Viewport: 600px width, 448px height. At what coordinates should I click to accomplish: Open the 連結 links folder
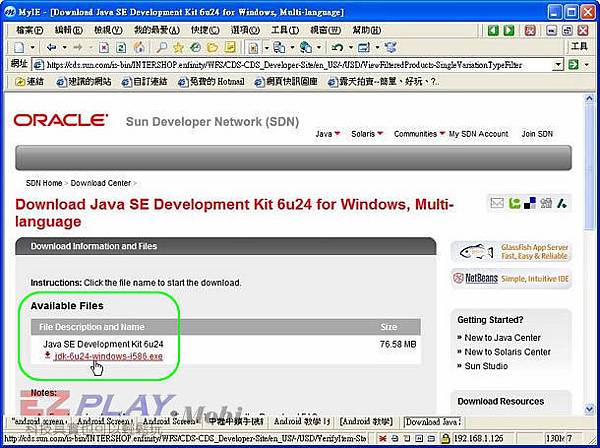coord(29,81)
